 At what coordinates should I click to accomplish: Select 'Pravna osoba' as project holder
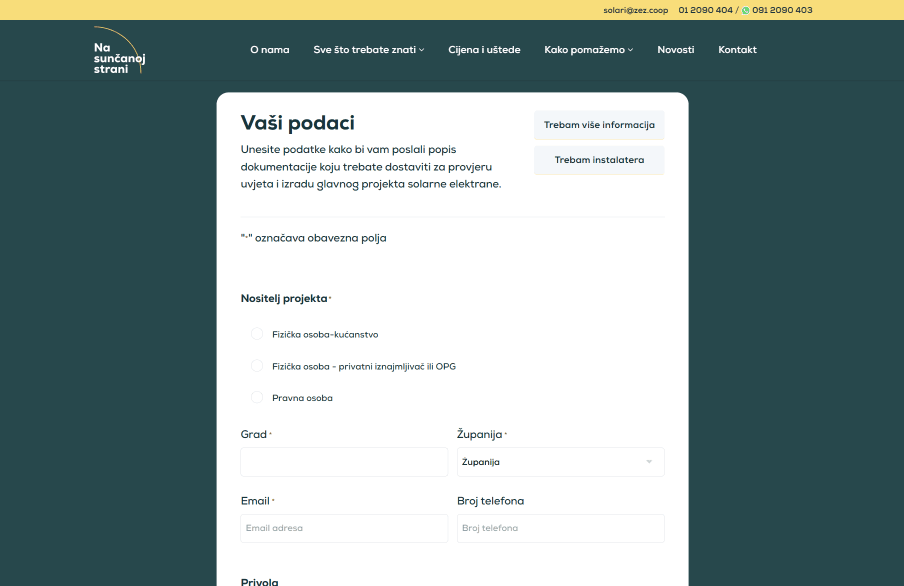tap(257, 397)
